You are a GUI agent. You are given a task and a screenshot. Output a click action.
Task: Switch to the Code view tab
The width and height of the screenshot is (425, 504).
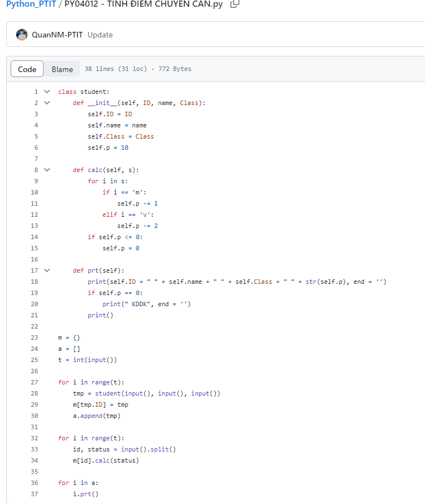point(27,69)
